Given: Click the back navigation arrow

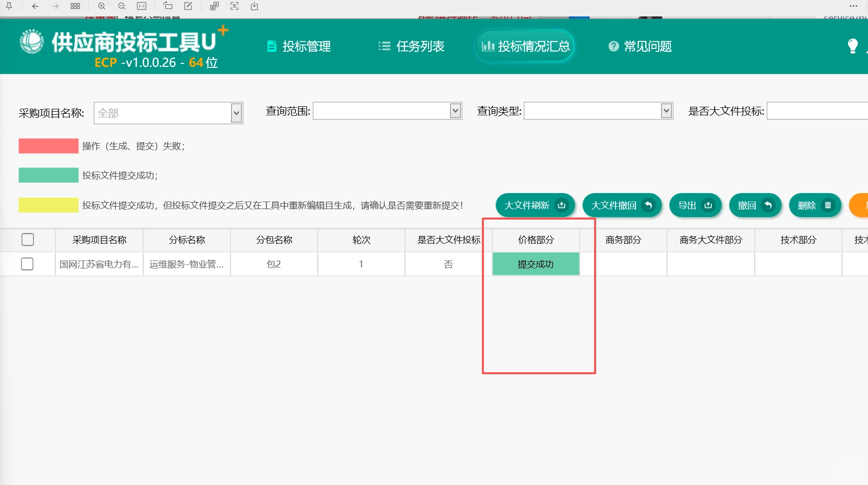Looking at the screenshot, I should coord(34,6).
